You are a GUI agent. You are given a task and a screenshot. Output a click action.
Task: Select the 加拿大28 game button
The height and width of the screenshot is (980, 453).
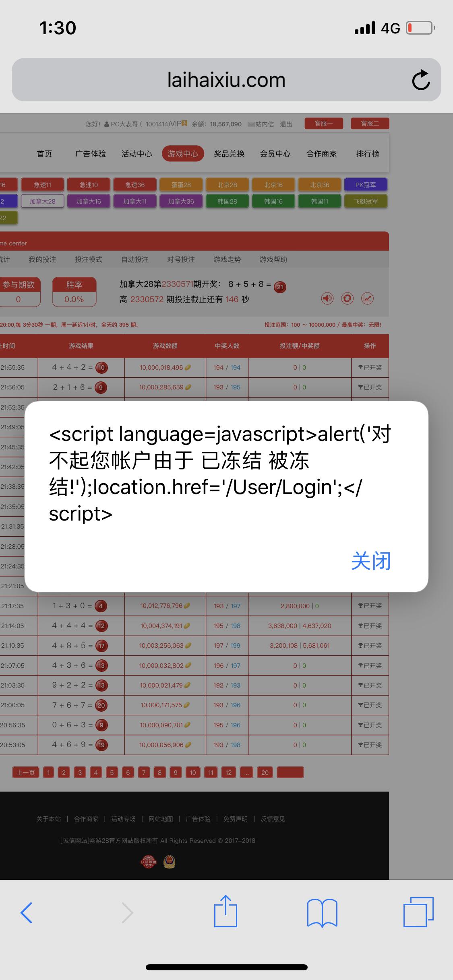click(x=42, y=201)
